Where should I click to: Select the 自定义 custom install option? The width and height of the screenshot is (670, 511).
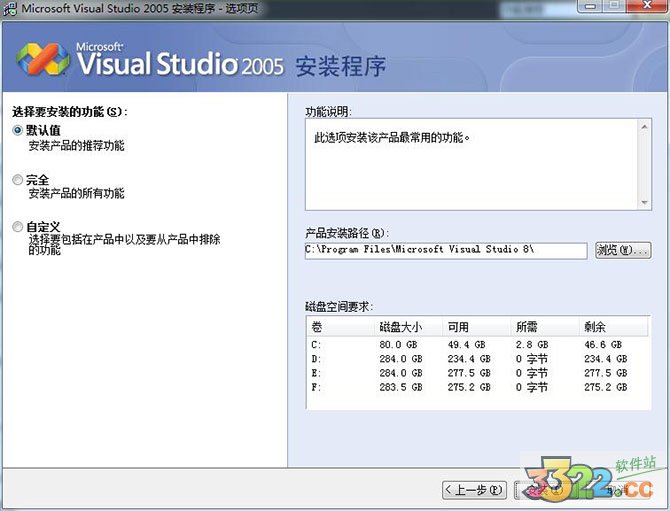(x=18, y=226)
